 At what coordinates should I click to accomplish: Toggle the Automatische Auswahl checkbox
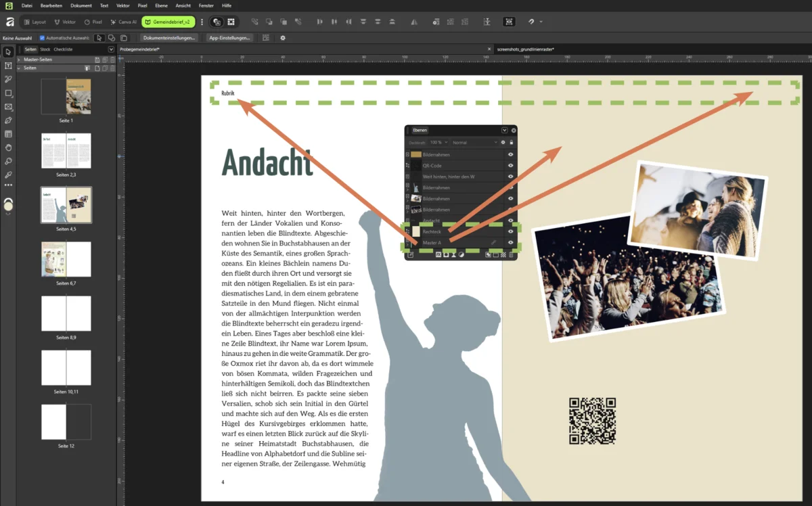(x=42, y=38)
